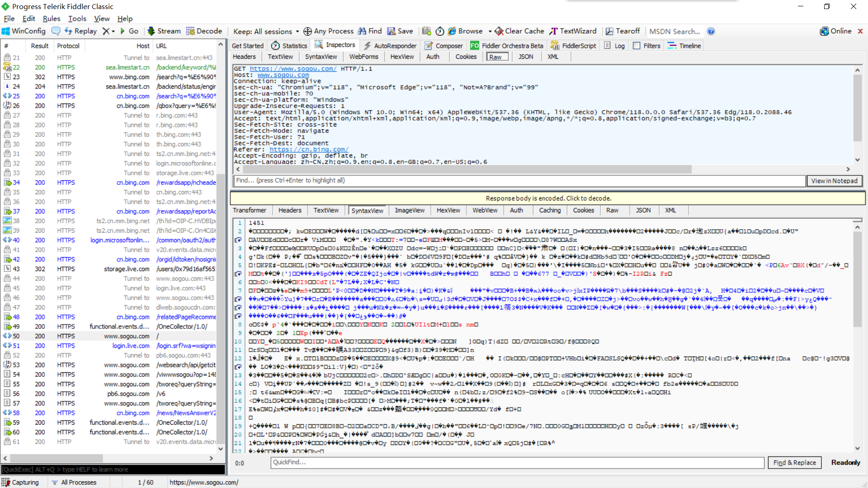Open the Statistics tab
The image size is (868, 488).
coord(289,46)
